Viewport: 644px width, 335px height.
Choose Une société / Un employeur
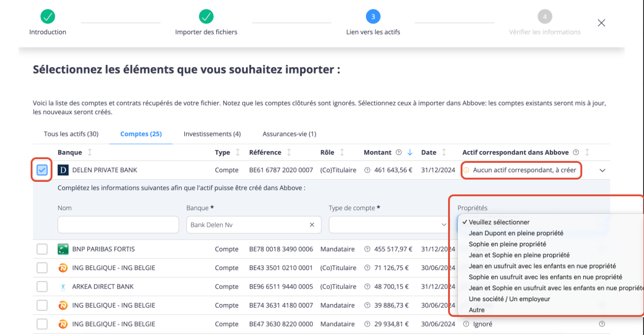coord(509,299)
